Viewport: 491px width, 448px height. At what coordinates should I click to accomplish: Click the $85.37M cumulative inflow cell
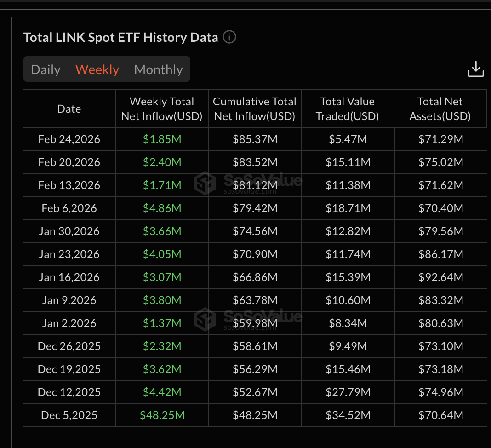pos(255,139)
